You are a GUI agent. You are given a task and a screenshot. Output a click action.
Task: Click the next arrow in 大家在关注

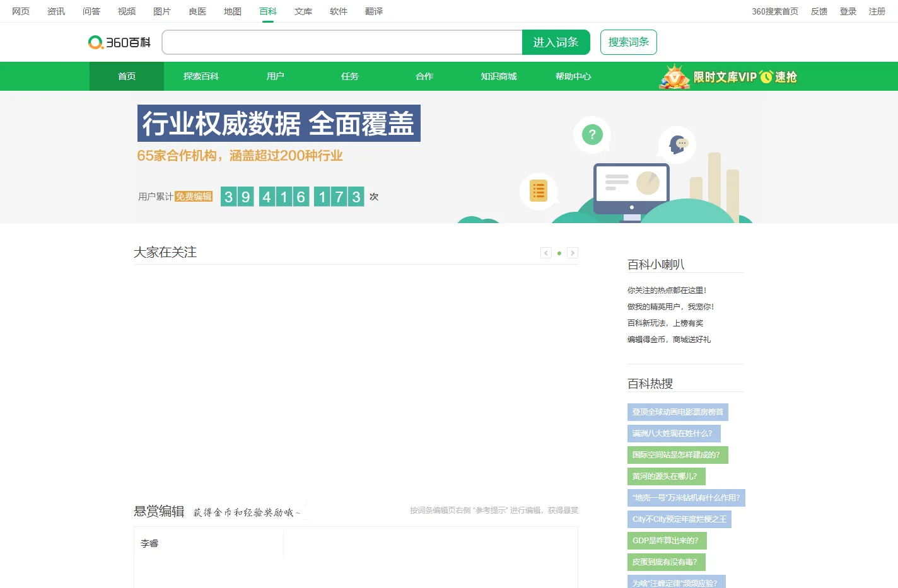click(573, 253)
